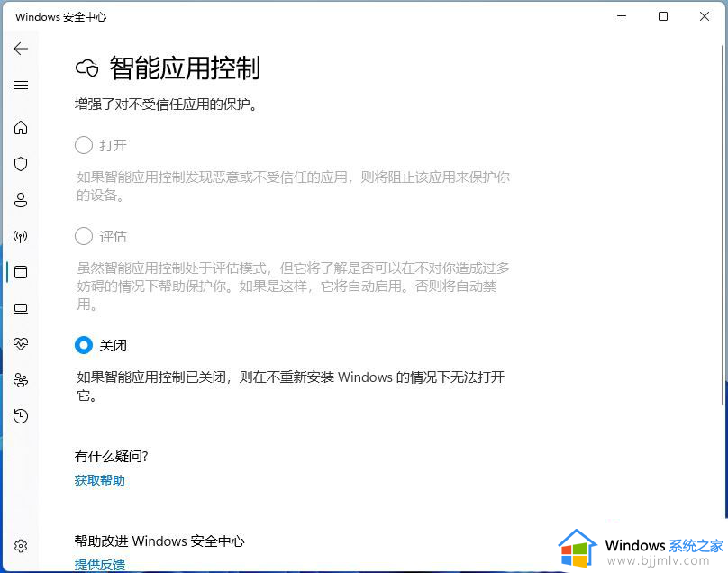This screenshot has width=728, height=573.
Task: Open the Home page icon
Action: point(21,127)
